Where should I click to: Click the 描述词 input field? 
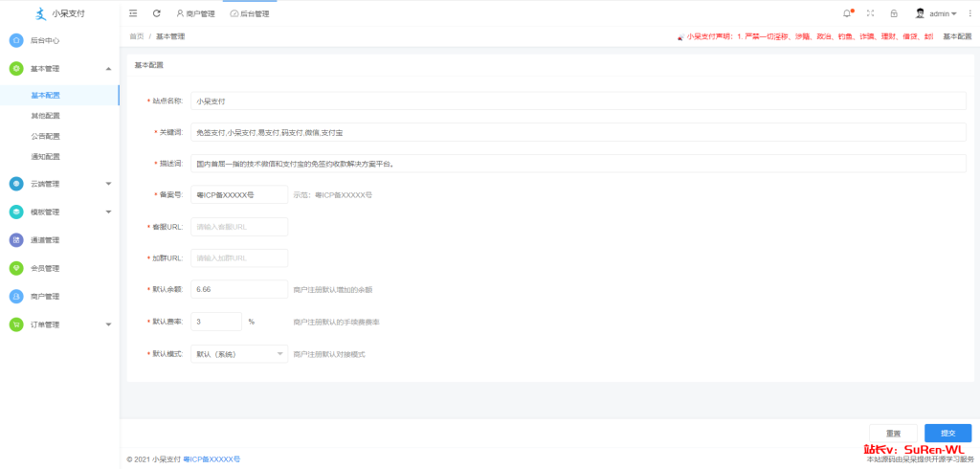(579, 164)
